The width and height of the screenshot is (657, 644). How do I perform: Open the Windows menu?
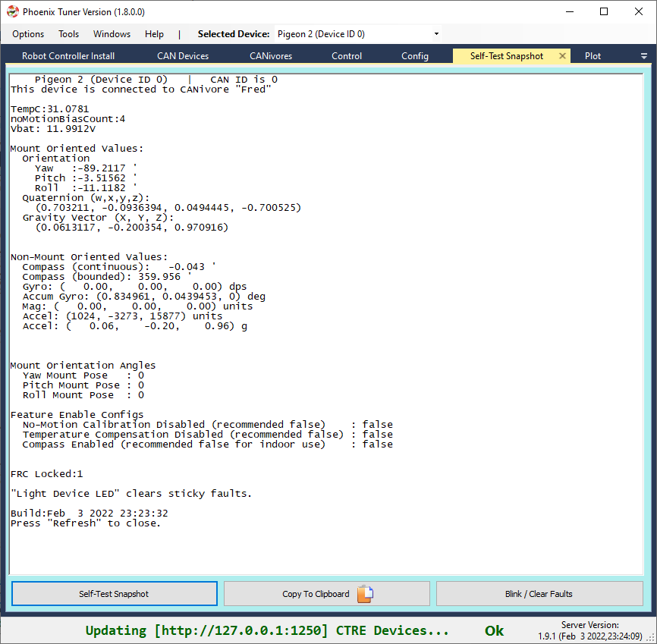pyautogui.click(x=112, y=34)
